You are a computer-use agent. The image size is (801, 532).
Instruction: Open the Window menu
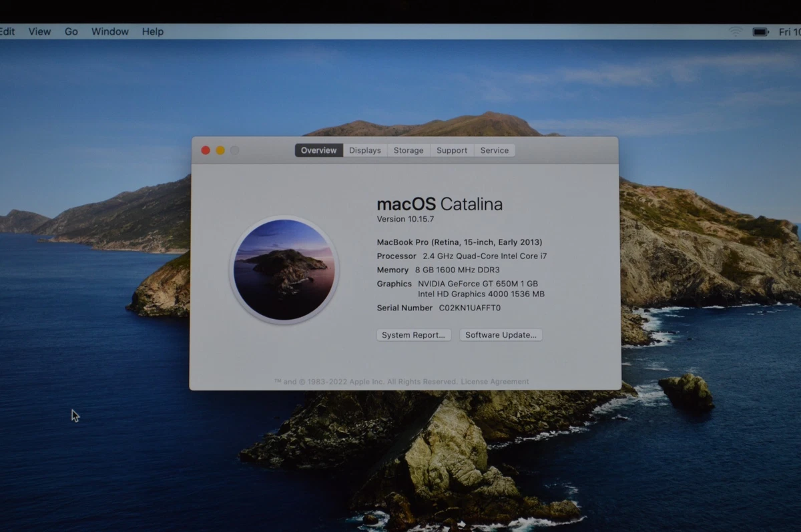[110, 31]
